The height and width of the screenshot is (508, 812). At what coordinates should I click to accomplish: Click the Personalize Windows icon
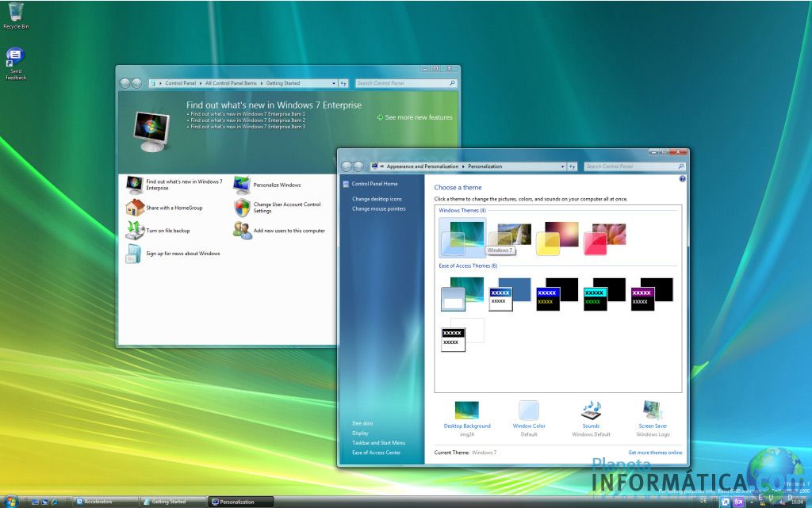[242, 185]
